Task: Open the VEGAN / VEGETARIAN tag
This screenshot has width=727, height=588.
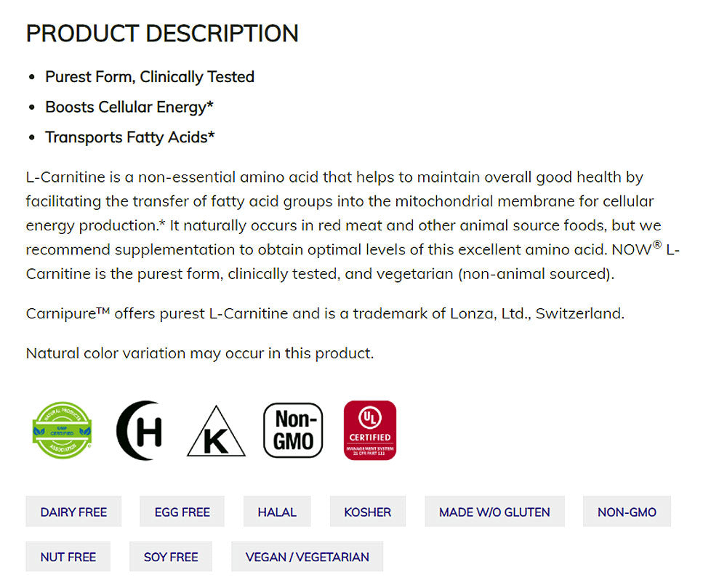Action: coord(308,557)
